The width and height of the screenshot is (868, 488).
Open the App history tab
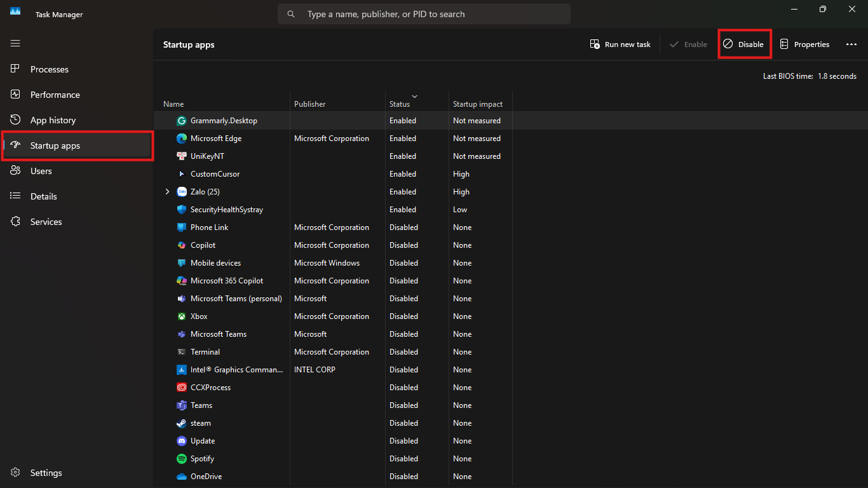coord(77,120)
